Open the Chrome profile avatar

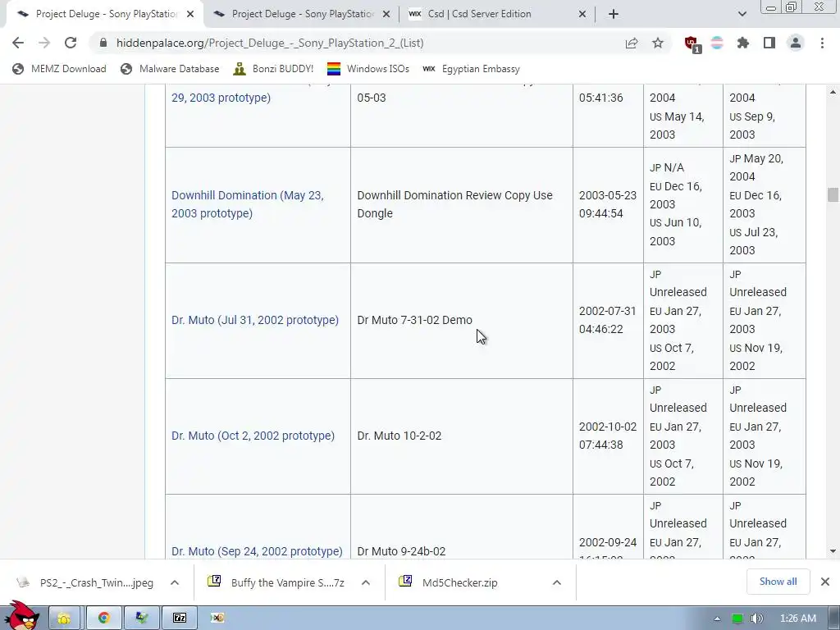tap(796, 43)
